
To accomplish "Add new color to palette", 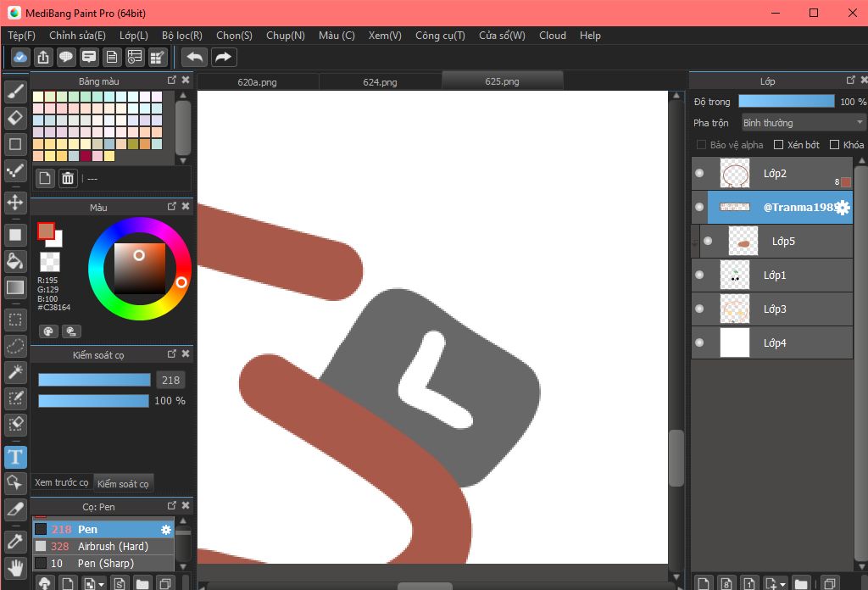I will coord(45,178).
